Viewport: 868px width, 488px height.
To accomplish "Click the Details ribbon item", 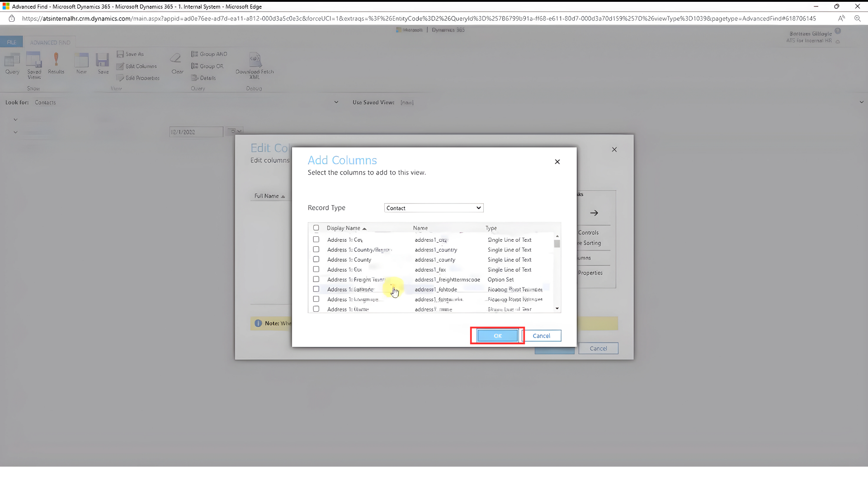I will coord(203,78).
